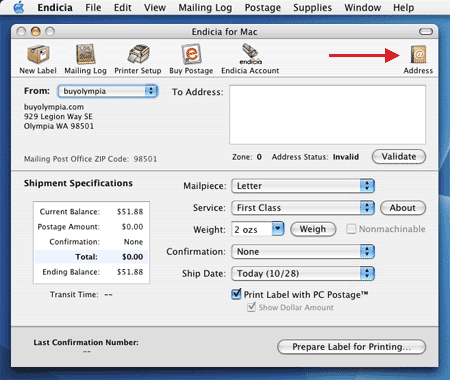Open the Service dropdown showing First Class
The height and width of the screenshot is (380, 450).
303,208
